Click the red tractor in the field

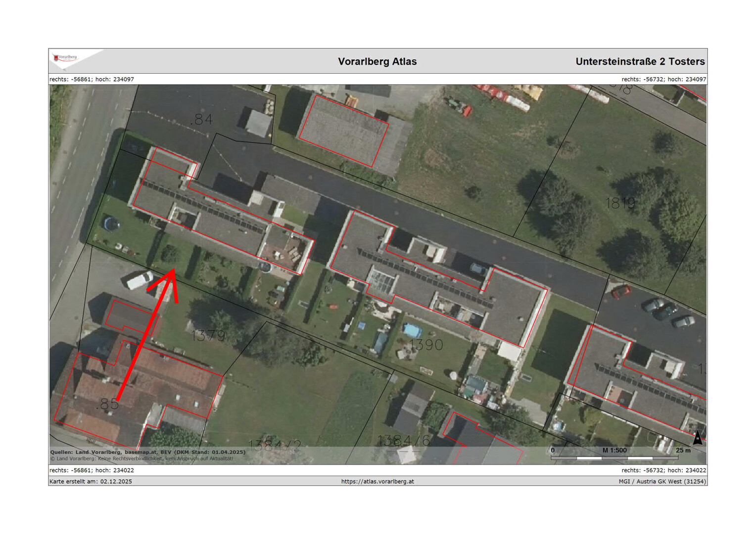(460, 107)
